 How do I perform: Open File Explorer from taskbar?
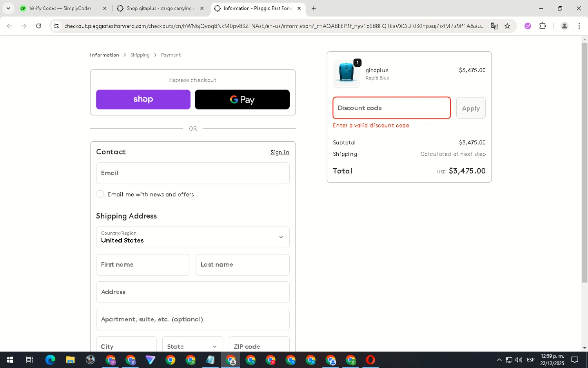point(70,360)
